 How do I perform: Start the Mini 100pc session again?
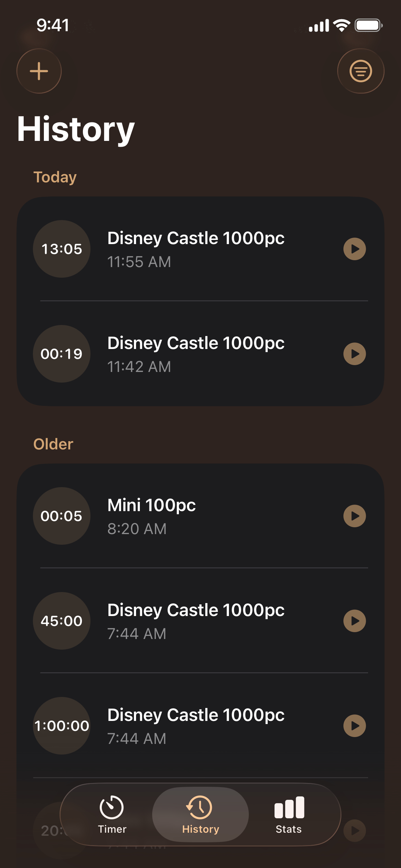(354, 516)
